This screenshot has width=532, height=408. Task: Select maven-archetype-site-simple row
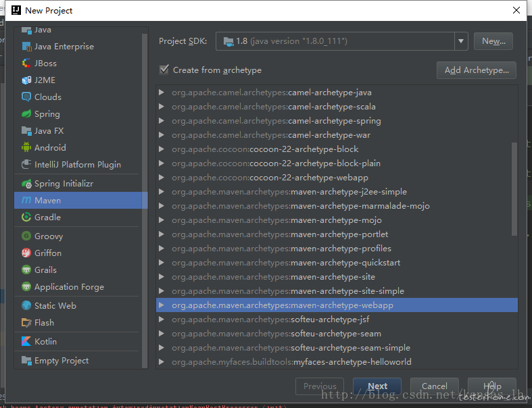pyautogui.click(x=337, y=291)
